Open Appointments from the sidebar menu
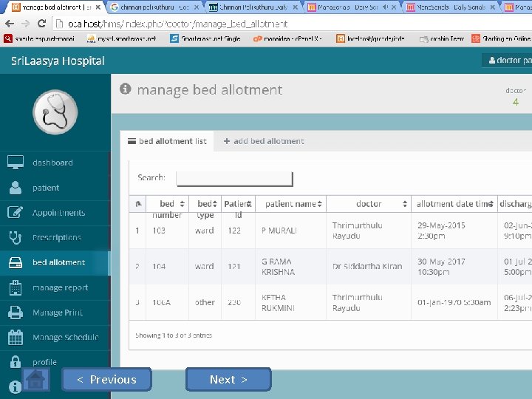 [55, 213]
